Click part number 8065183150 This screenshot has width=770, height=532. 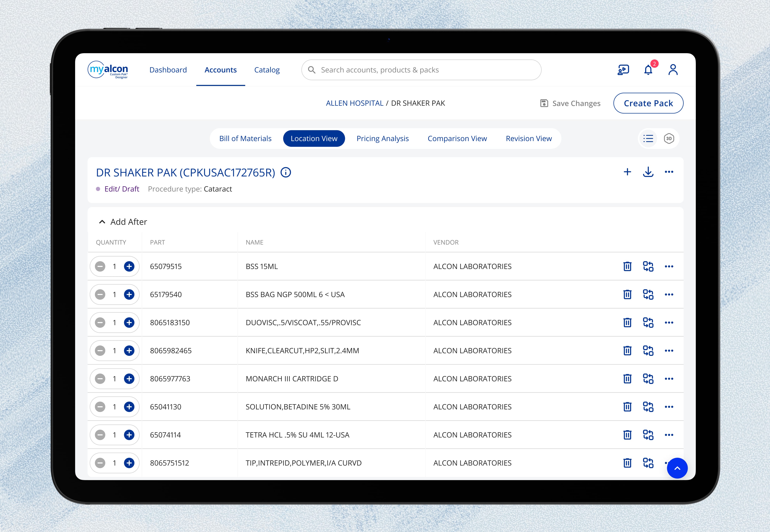pos(170,322)
